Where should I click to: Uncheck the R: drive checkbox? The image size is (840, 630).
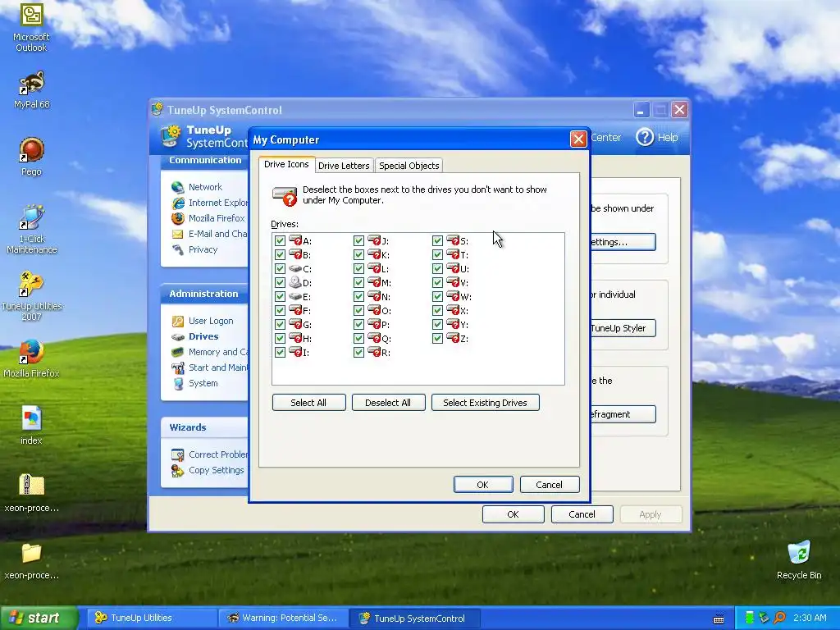[358, 352]
